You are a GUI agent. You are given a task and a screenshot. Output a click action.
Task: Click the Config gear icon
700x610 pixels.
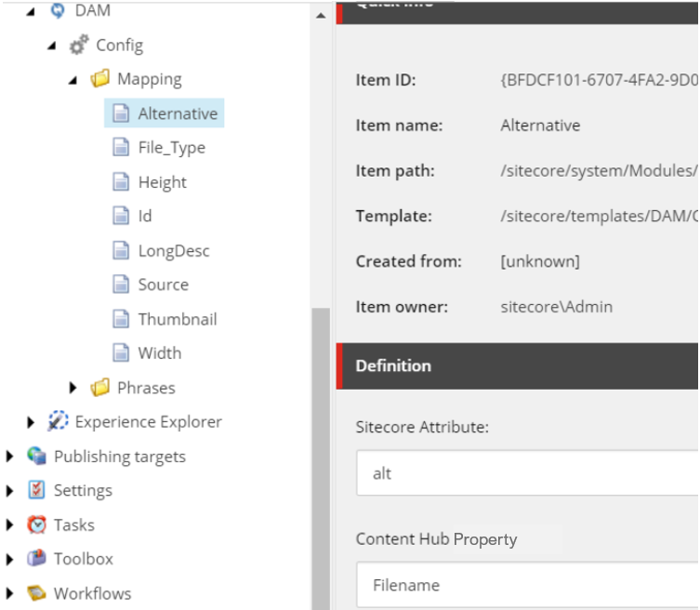[80, 45]
